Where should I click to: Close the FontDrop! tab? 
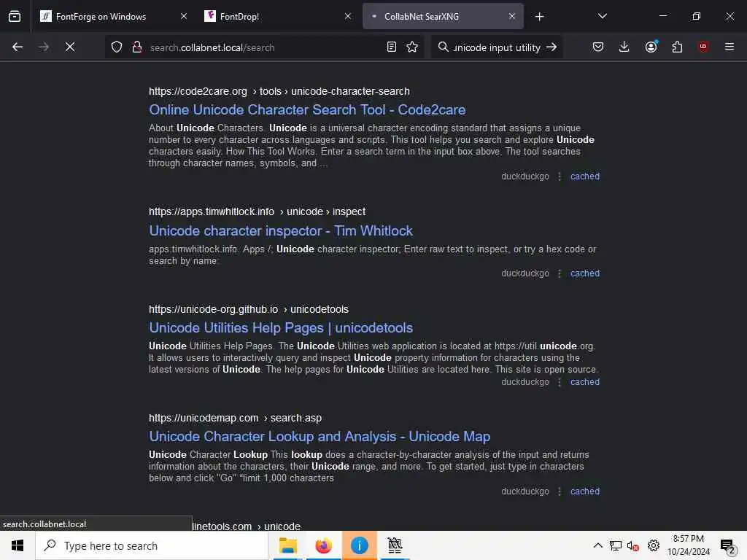348,16
